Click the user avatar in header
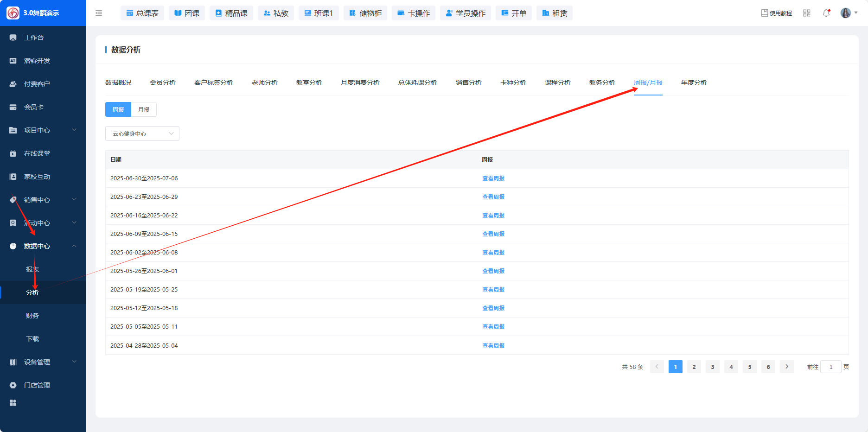 click(845, 13)
